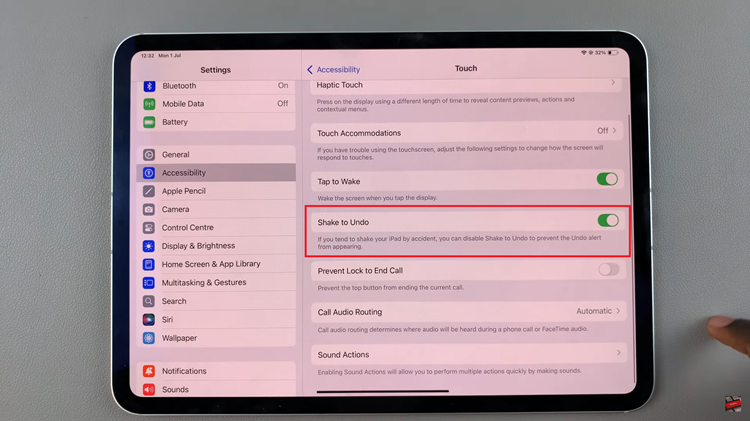Select Apple Pencil in sidebar

click(x=216, y=191)
